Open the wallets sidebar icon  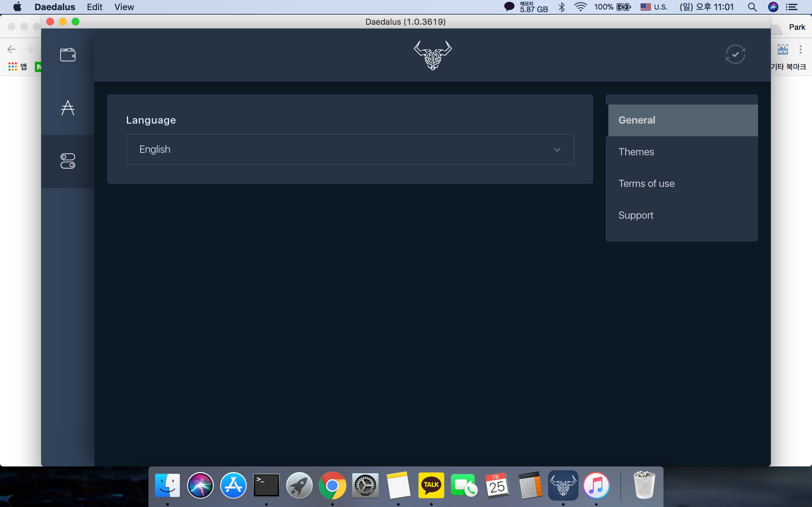[68, 55]
